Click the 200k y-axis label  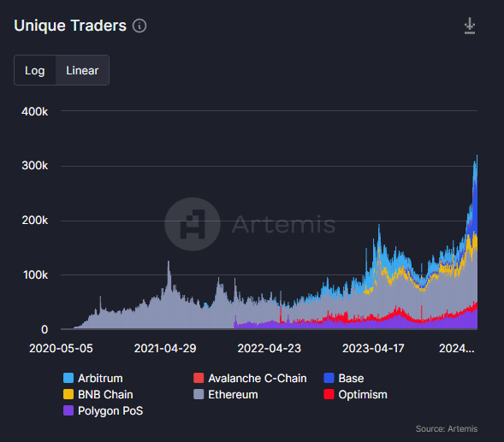35,221
